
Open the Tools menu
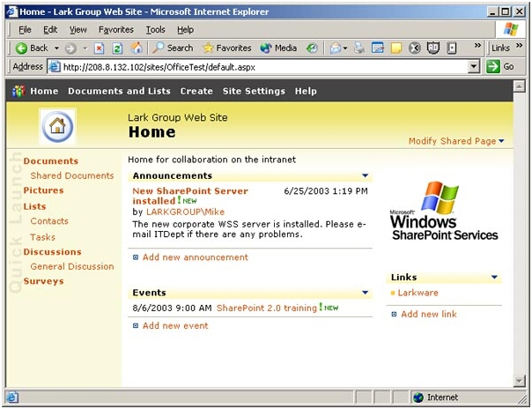click(x=155, y=30)
